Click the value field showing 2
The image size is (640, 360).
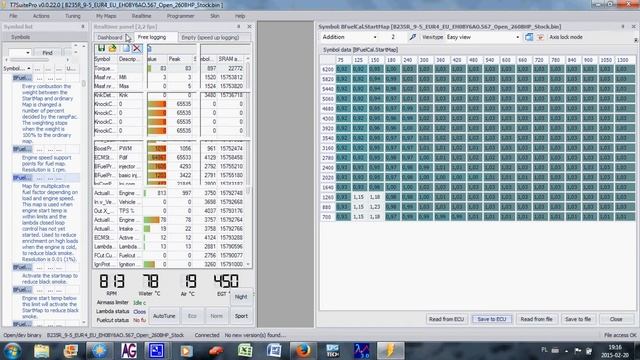[393, 37]
